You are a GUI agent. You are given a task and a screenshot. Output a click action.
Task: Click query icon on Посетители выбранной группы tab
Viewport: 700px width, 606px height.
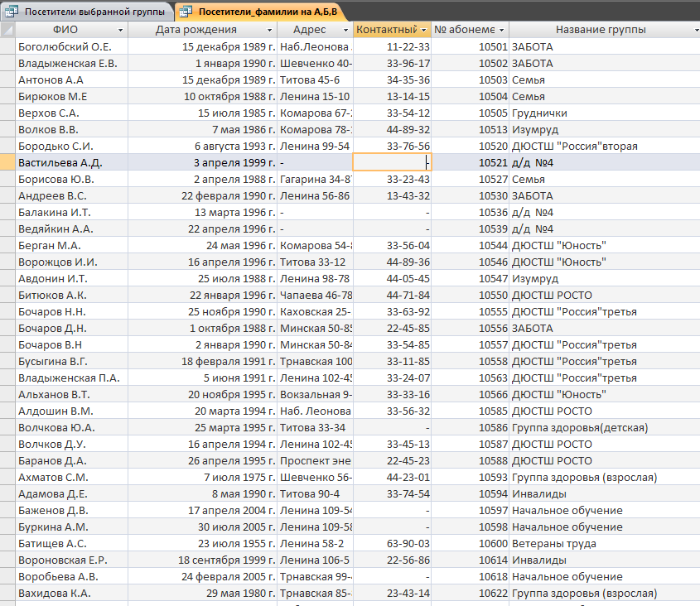(x=11, y=12)
